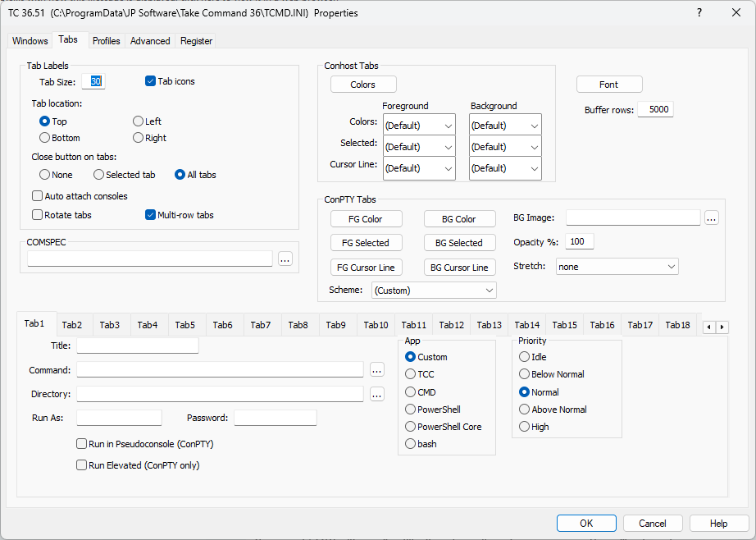Image resolution: width=756 pixels, height=540 pixels.
Task: Click the COMSPEC path field
Action: [x=150, y=259]
